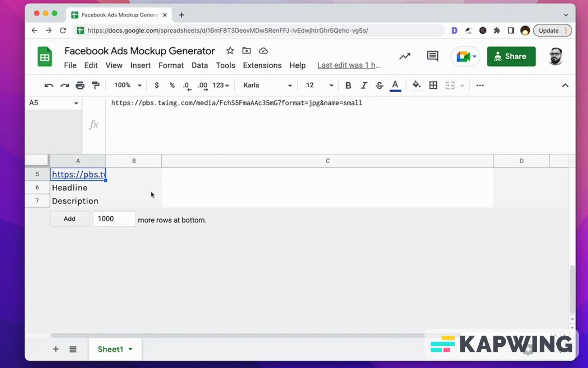Decrease decimal places
The width and height of the screenshot is (588, 368).
(187, 86)
